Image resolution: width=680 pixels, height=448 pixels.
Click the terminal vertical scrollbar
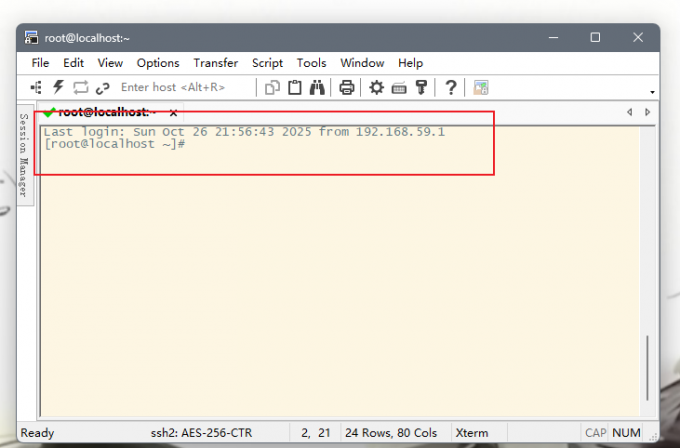coord(648,370)
